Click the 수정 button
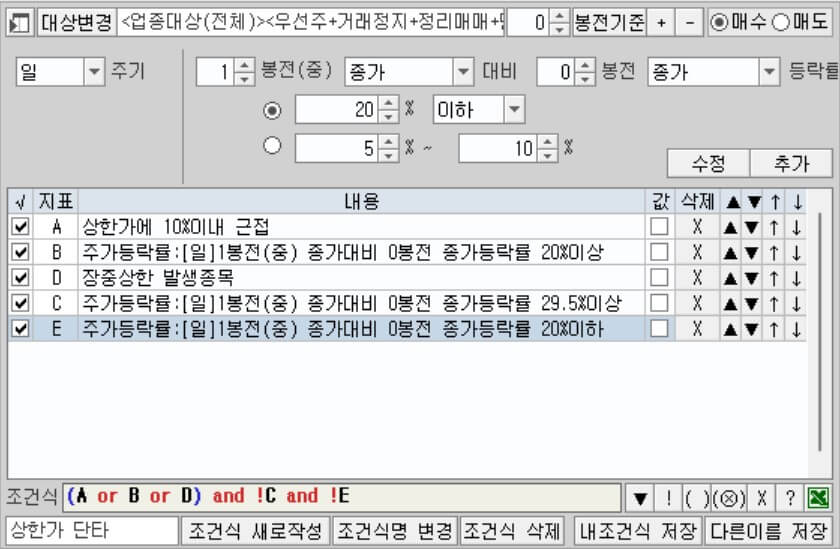Image resolution: width=840 pixels, height=549 pixels. click(x=708, y=163)
